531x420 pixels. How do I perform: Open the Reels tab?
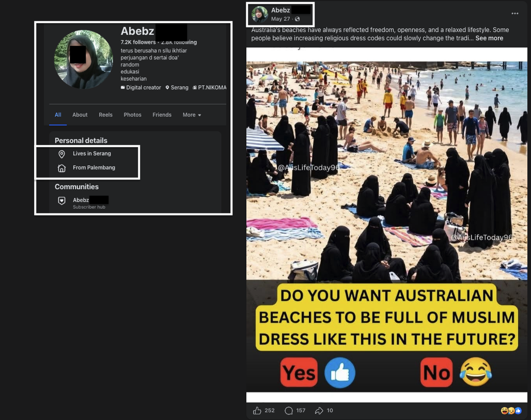click(x=106, y=115)
